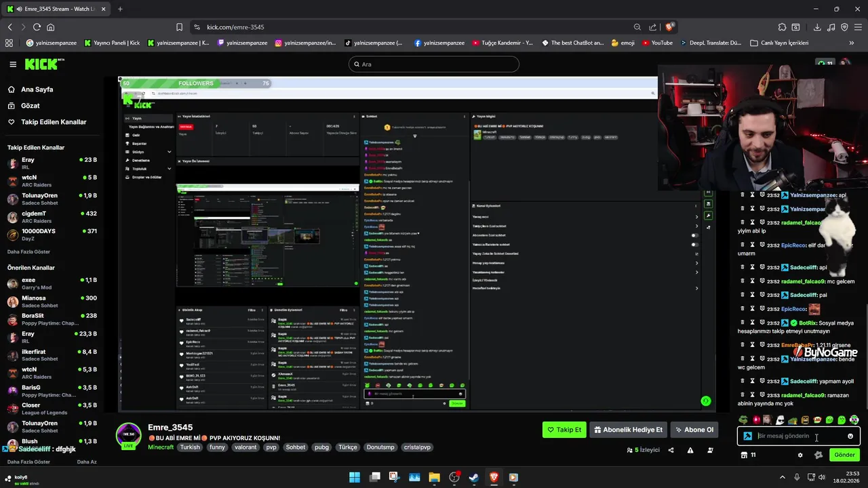The width and height of the screenshot is (868, 488).
Task: Open recommended channel BarisG
Action: click(52, 391)
